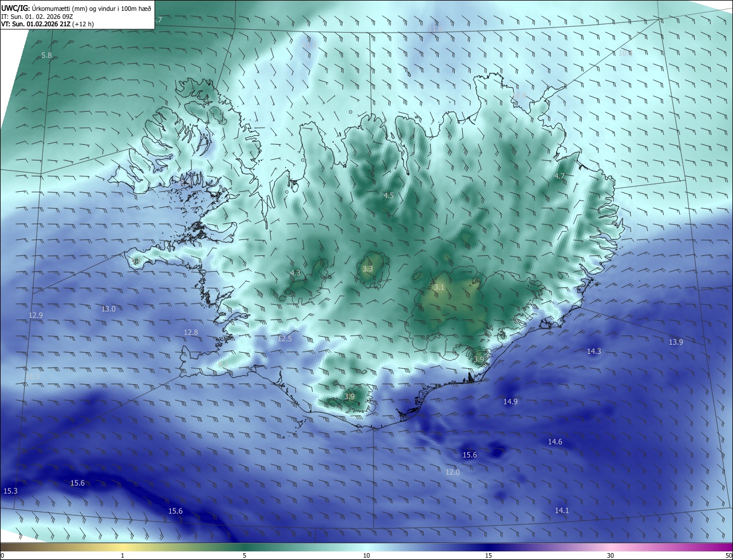Select the 12.0 value south of Iceland

[452, 472]
